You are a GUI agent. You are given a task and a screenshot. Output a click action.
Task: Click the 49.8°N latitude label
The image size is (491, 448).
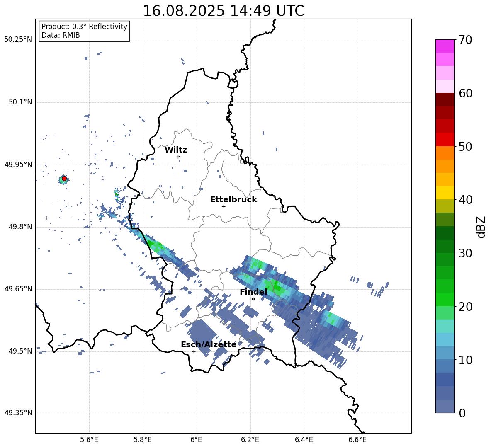[20, 227]
